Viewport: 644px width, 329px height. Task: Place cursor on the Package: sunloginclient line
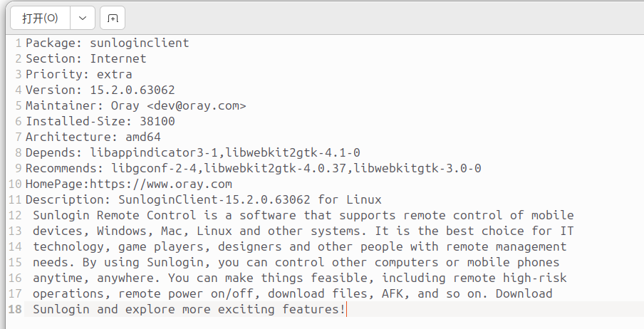point(107,43)
